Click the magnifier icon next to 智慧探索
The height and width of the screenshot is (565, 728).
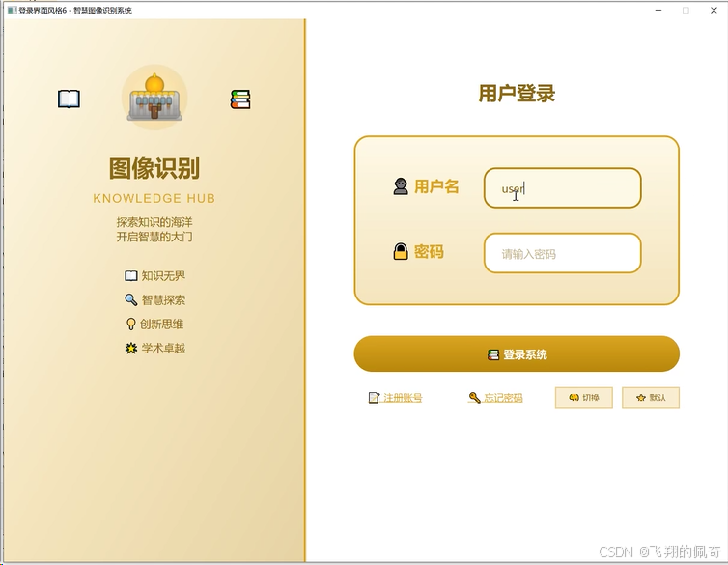click(x=131, y=300)
